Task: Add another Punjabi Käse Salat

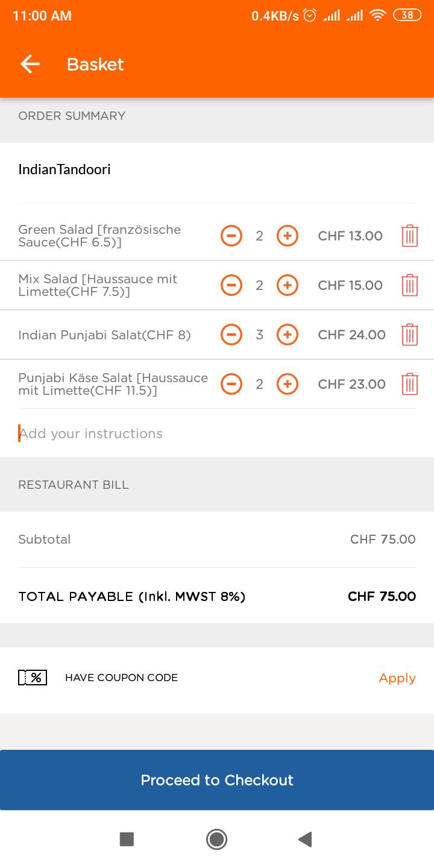Action: 288,384
